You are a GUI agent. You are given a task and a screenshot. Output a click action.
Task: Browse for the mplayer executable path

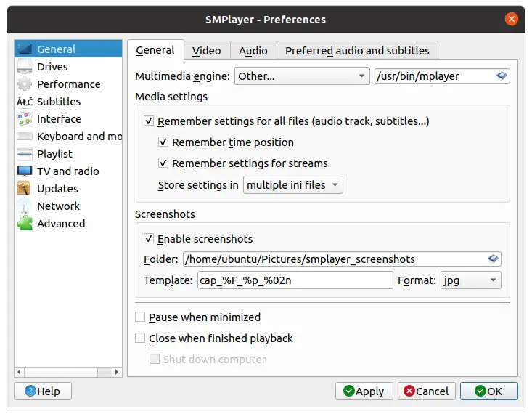coord(502,76)
